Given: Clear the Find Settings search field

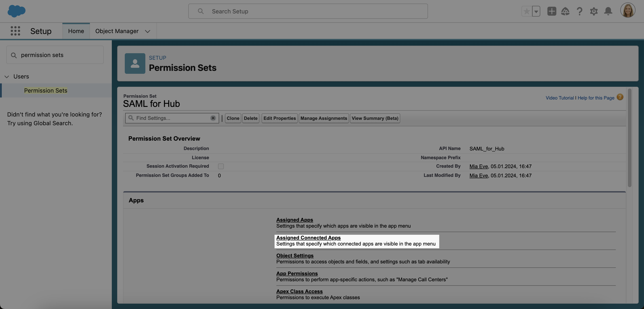Looking at the screenshot, I should (x=213, y=118).
